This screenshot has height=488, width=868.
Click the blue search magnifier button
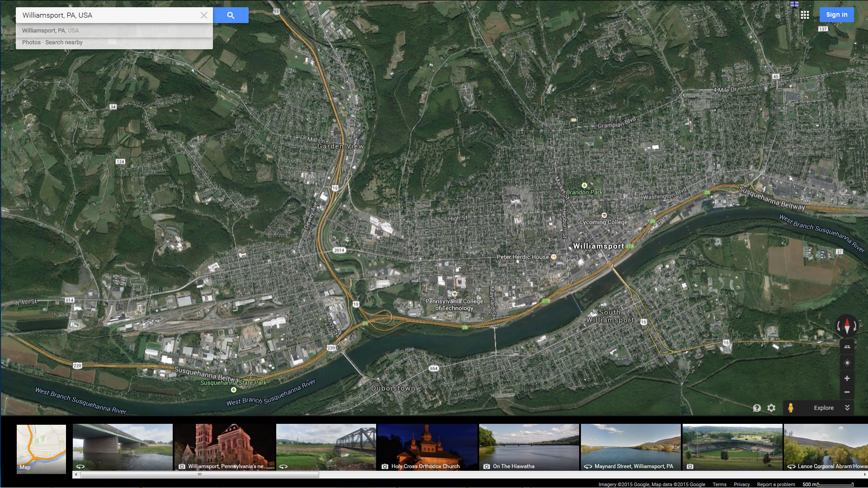[231, 15]
